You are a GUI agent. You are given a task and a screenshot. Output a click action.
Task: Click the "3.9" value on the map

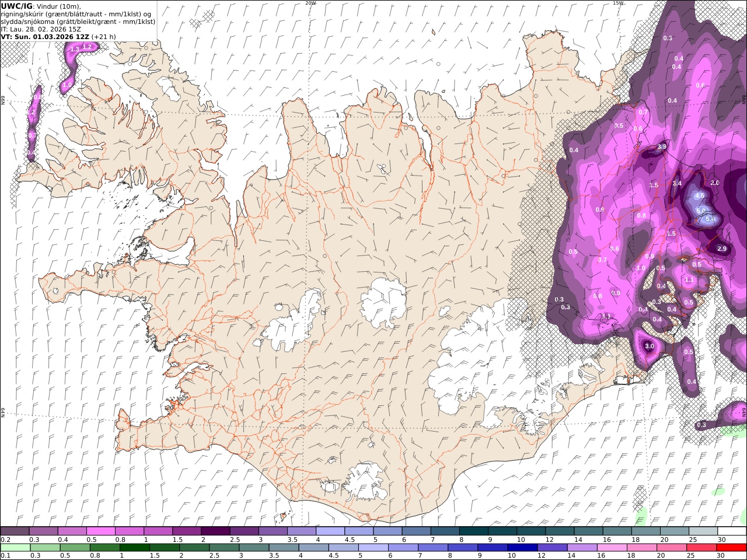(661, 147)
